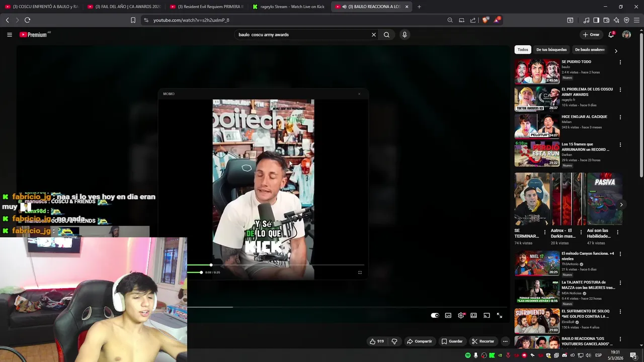
Task: Click the Recortar clip button
Action: (483, 341)
